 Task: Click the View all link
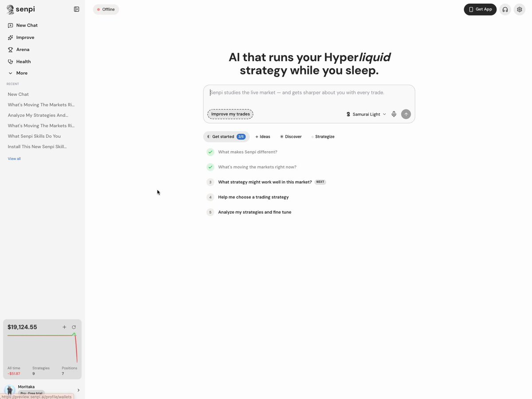pyautogui.click(x=14, y=159)
